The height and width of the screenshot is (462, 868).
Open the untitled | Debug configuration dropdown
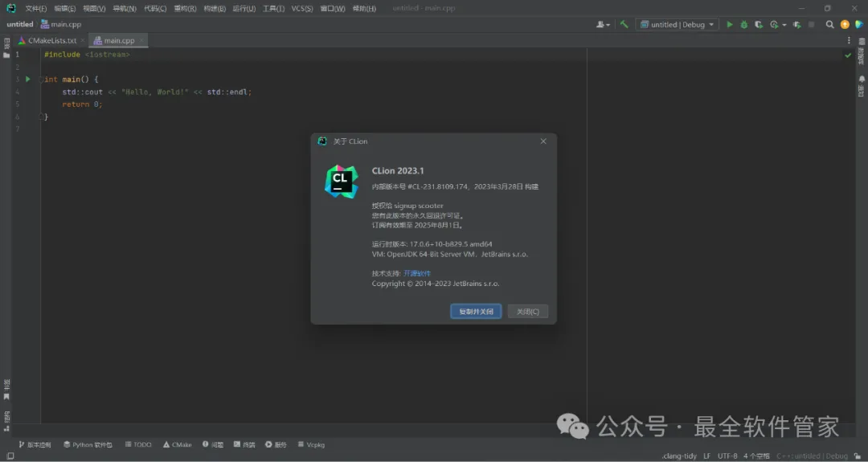[x=677, y=24]
